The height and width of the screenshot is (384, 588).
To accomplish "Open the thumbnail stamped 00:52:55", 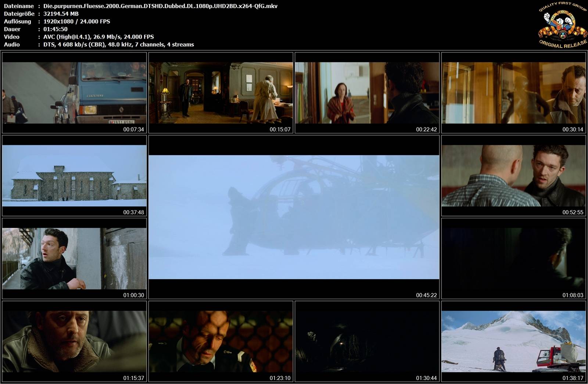I will (514, 176).
